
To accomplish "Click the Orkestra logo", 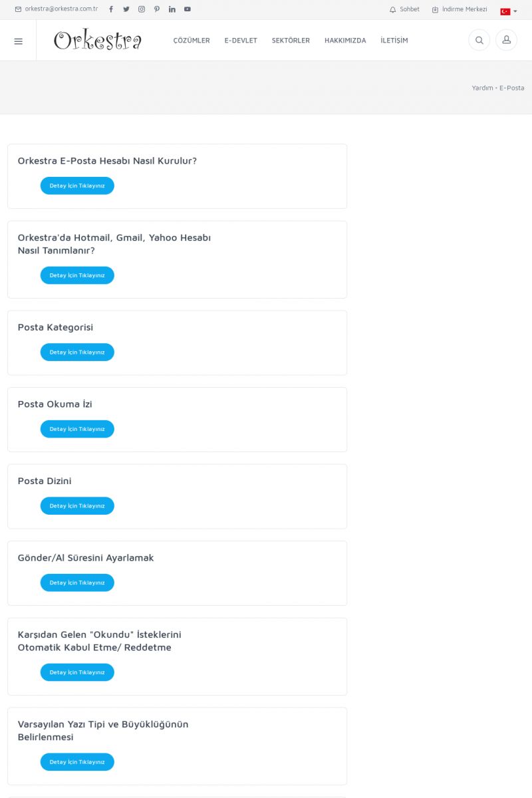I will click(98, 41).
